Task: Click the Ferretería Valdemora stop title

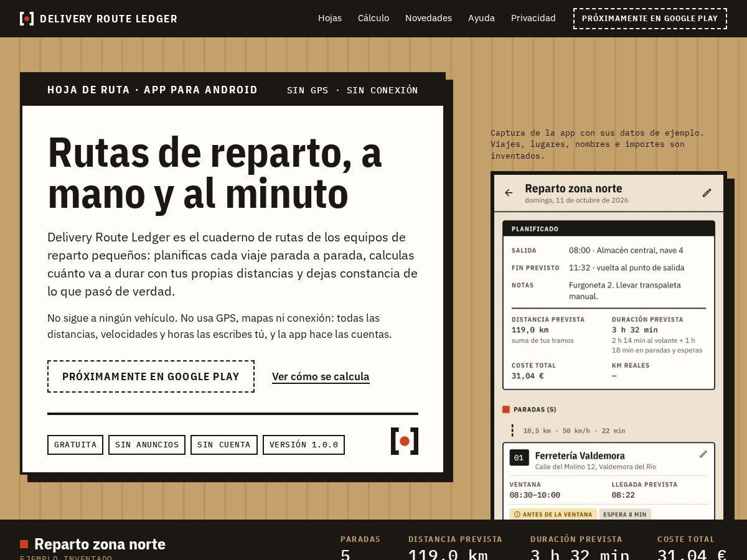Action: 580,455
